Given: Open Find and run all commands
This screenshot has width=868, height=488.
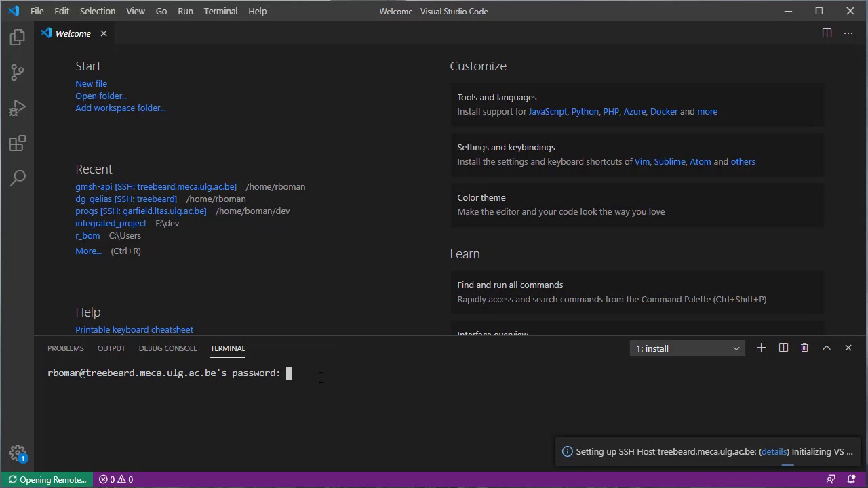Looking at the screenshot, I should (x=637, y=292).
